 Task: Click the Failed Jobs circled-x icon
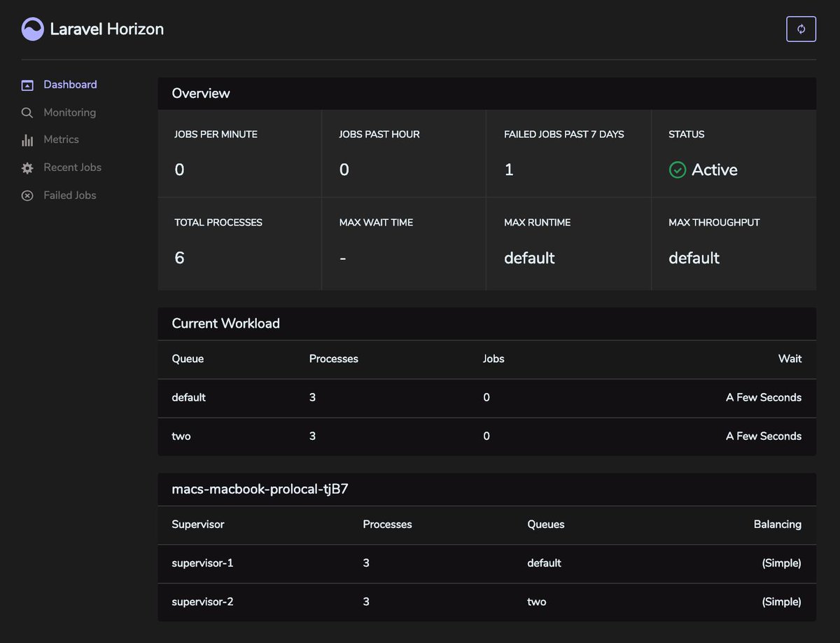pyautogui.click(x=27, y=196)
